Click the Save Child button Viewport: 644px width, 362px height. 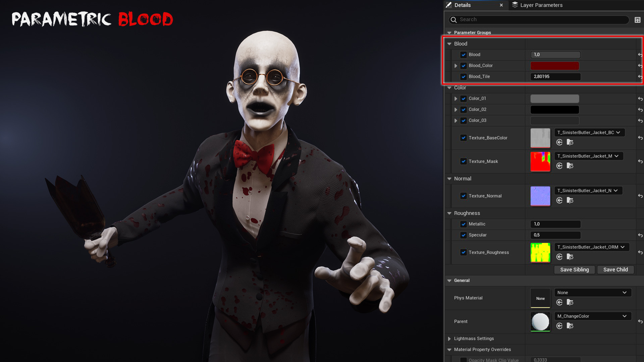pos(615,270)
